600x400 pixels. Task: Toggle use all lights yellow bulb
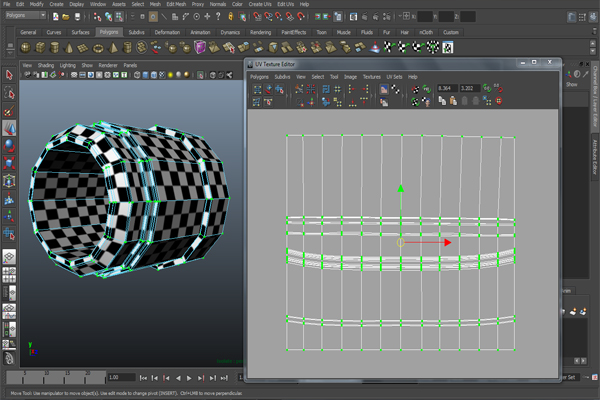point(170,75)
